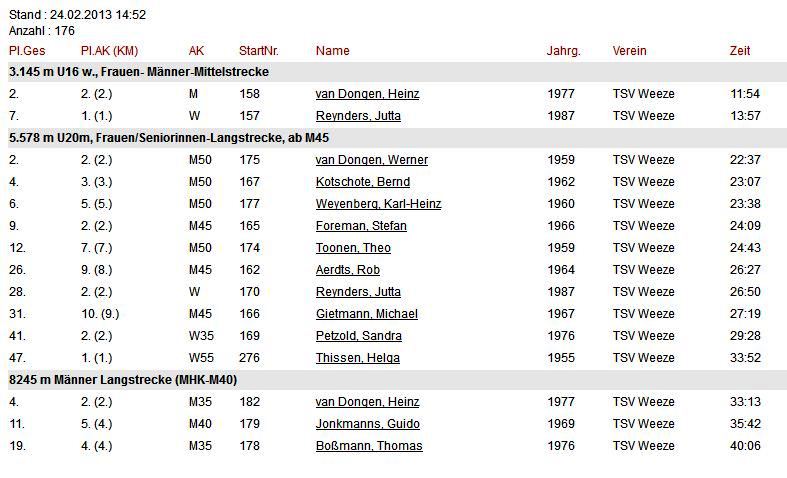Open van Dongen, Heinz link in Mittelstrecke section
787x478 pixels.
click(x=367, y=94)
